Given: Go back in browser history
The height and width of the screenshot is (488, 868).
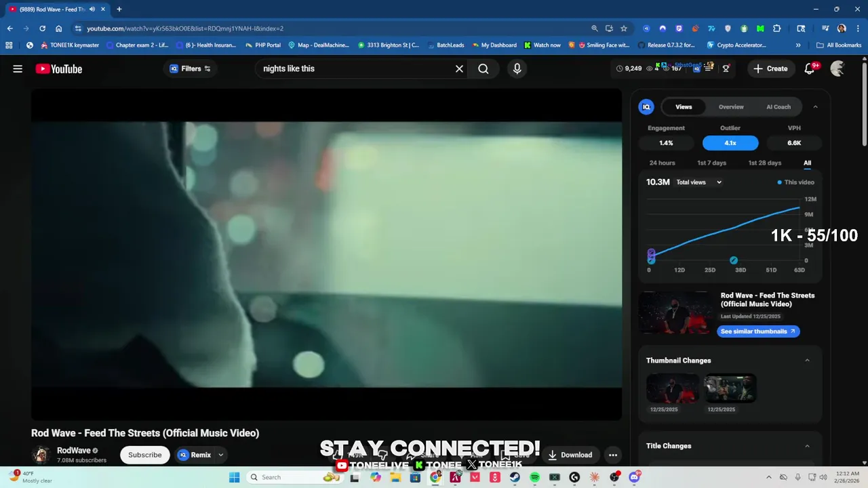Looking at the screenshot, I should point(9,28).
